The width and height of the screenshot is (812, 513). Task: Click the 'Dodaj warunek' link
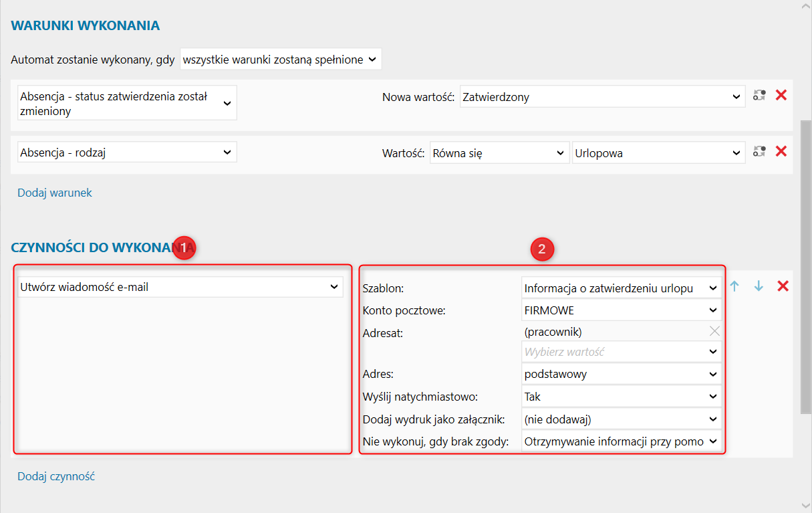tap(55, 193)
